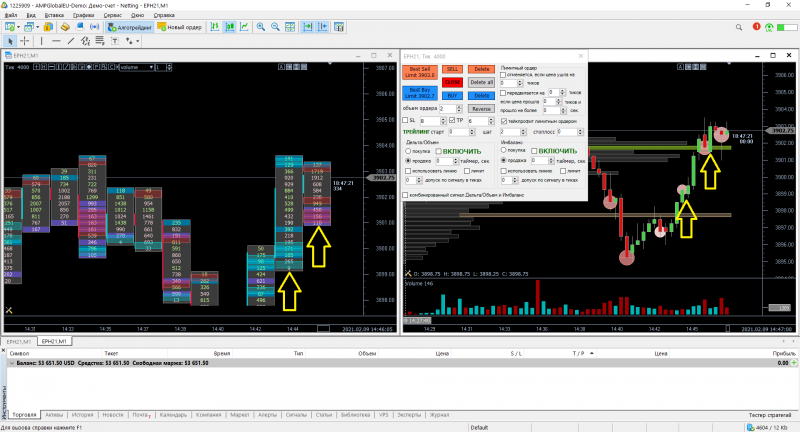Screen dimensions: 800x432
Task: Enable ВКЛЮЧИТЬ checkbox in Дельта/Объем group
Action: 438,151
